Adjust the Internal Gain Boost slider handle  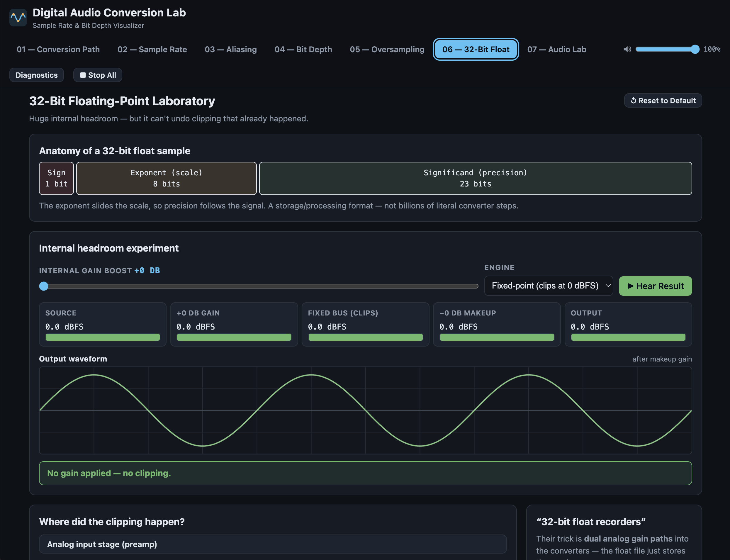pyautogui.click(x=44, y=286)
